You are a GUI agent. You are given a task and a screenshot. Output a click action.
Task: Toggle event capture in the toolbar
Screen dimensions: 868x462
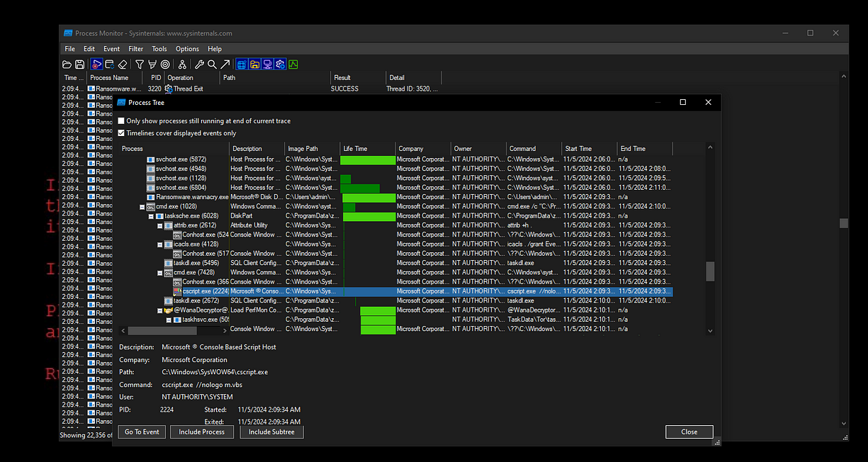click(97, 64)
